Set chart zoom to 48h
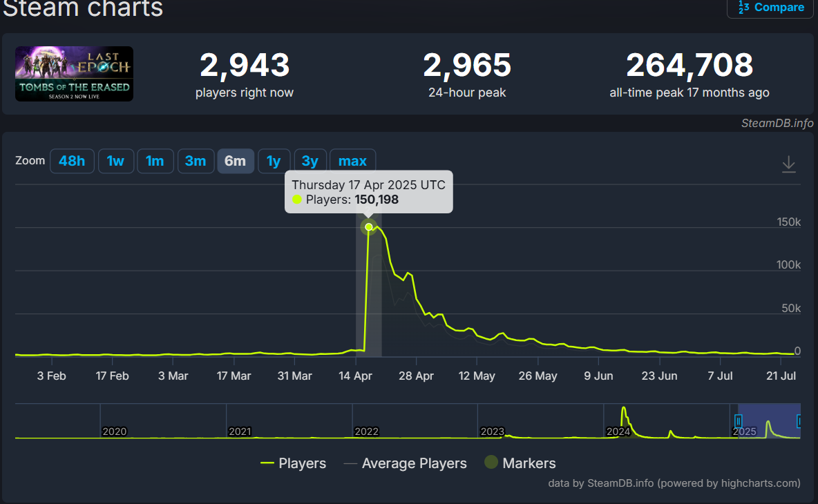Image resolution: width=818 pixels, height=504 pixels. [72, 161]
